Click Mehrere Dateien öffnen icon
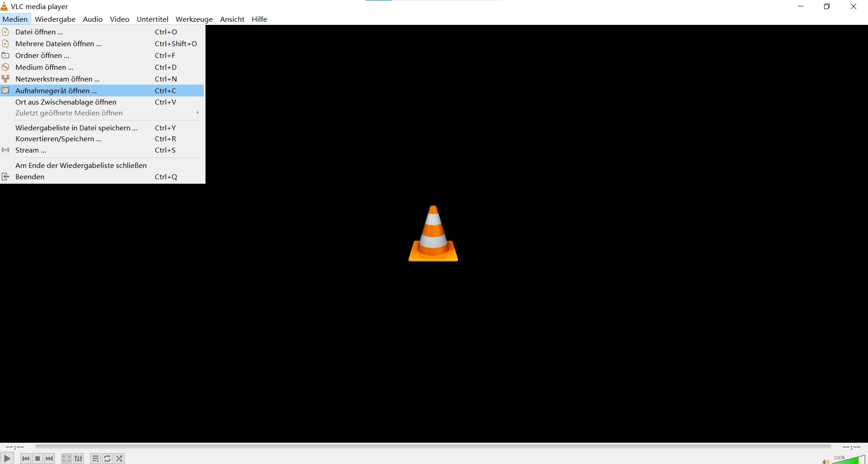 pos(5,43)
